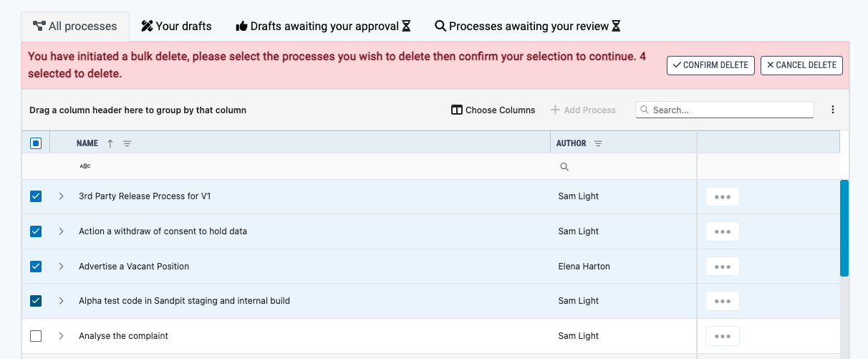Open the AUTHOR column filter icon
This screenshot has width=868, height=359.
point(598,143)
